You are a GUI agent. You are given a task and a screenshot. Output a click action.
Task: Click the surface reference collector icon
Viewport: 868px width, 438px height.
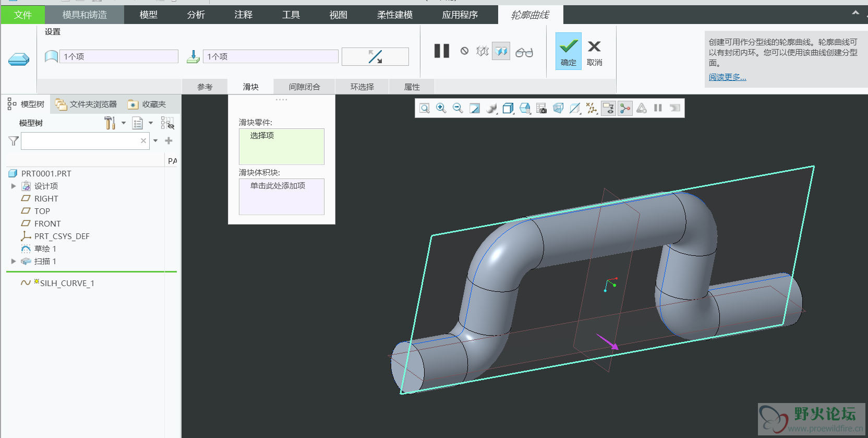point(51,56)
